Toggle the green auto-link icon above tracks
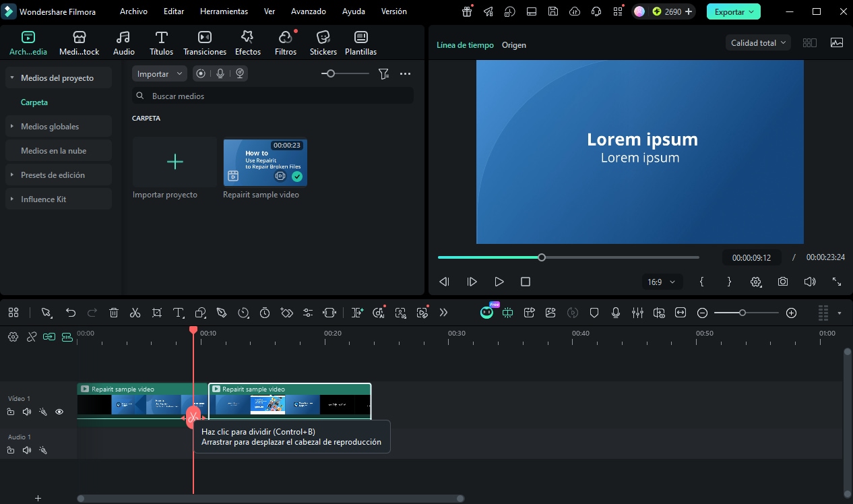 (49, 337)
